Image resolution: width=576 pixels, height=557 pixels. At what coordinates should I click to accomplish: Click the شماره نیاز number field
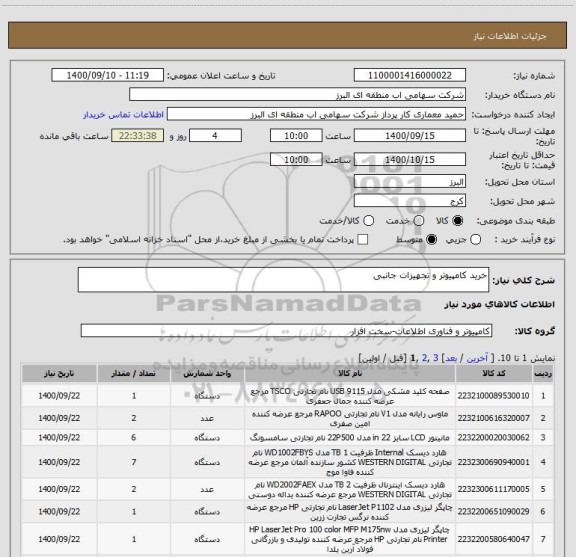click(410, 75)
